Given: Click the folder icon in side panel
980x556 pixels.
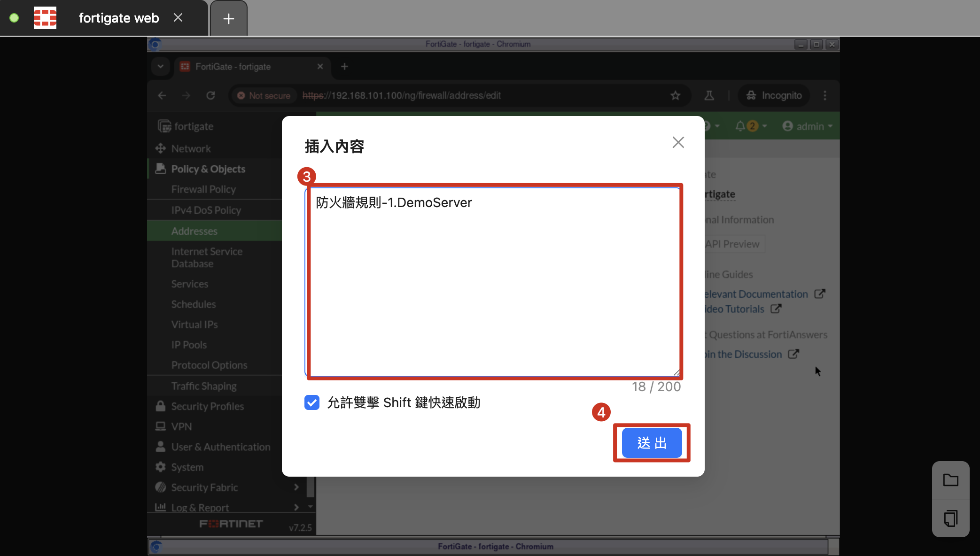Looking at the screenshot, I should (950, 480).
